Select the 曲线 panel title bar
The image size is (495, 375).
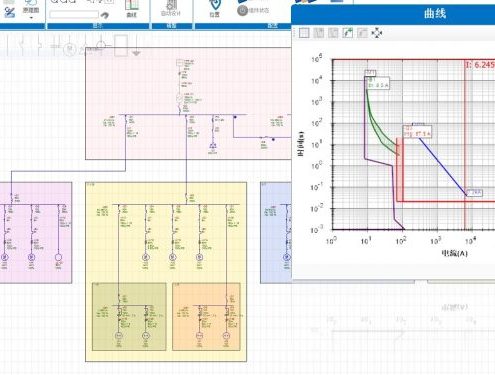click(x=393, y=14)
